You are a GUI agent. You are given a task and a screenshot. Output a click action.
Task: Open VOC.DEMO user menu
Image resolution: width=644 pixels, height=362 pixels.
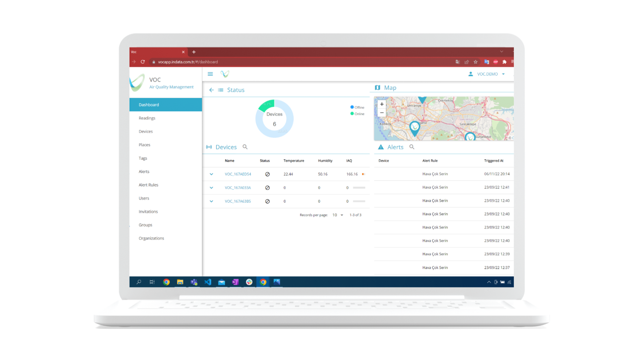[x=487, y=74]
